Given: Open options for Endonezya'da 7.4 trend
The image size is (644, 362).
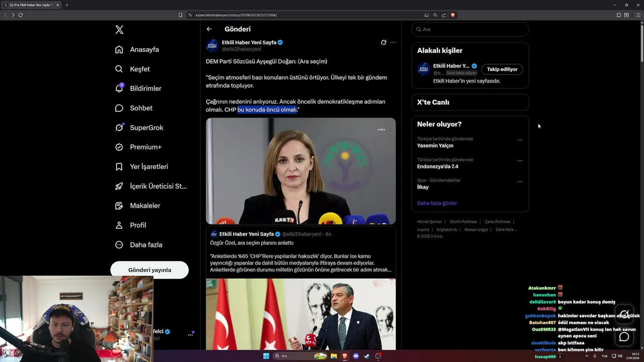Looking at the screenshot, I should point(520,161).
